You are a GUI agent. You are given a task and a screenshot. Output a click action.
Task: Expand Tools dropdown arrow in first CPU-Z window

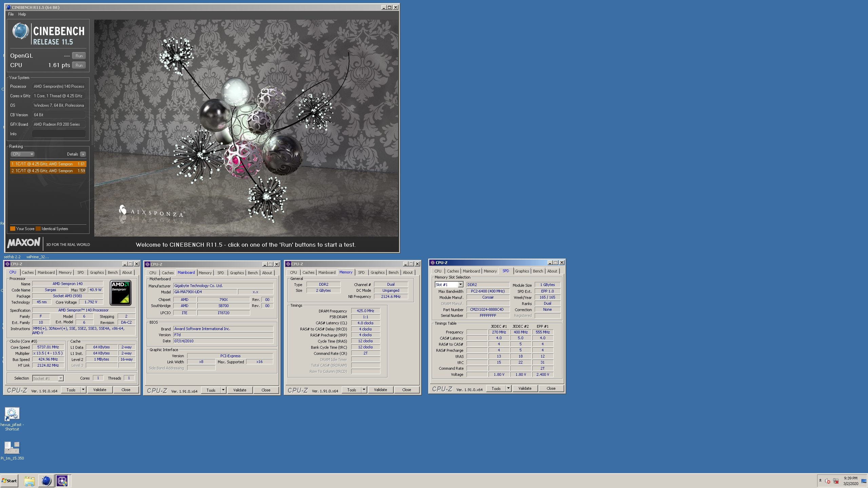pos(83,390)
